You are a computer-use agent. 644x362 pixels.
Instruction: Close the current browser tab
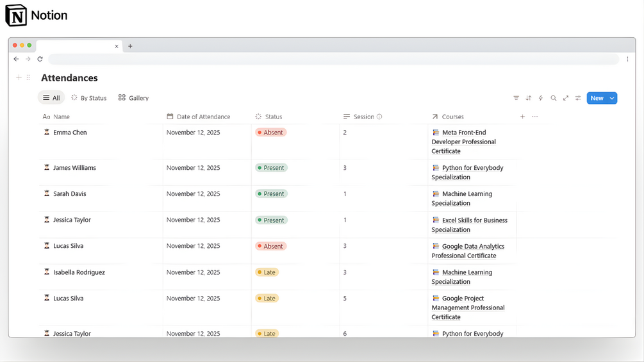[x=117, y=46]
